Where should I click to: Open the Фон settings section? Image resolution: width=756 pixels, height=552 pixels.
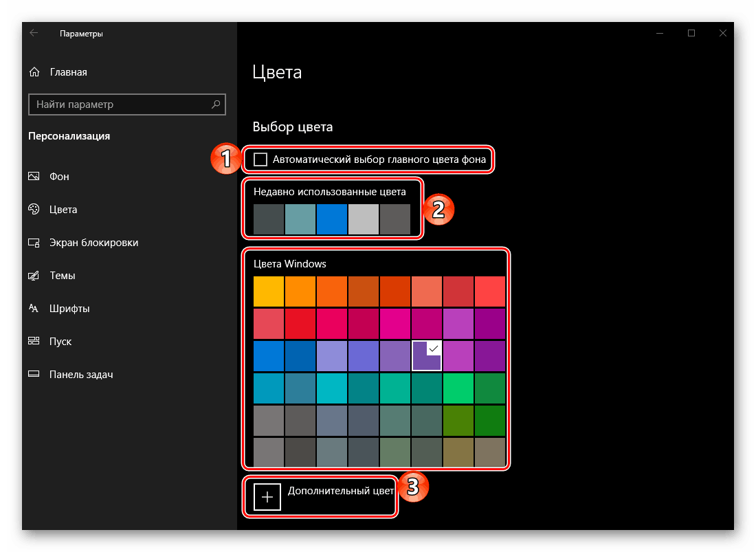point(59,177)
